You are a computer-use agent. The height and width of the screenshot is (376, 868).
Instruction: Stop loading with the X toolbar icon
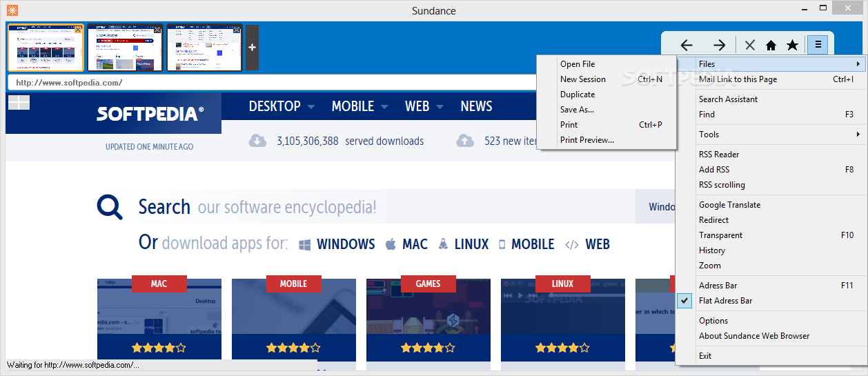(750, 45)
